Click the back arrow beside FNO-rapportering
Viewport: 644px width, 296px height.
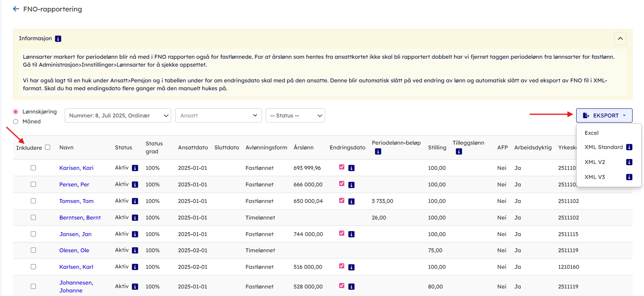(x=16, y=9)
